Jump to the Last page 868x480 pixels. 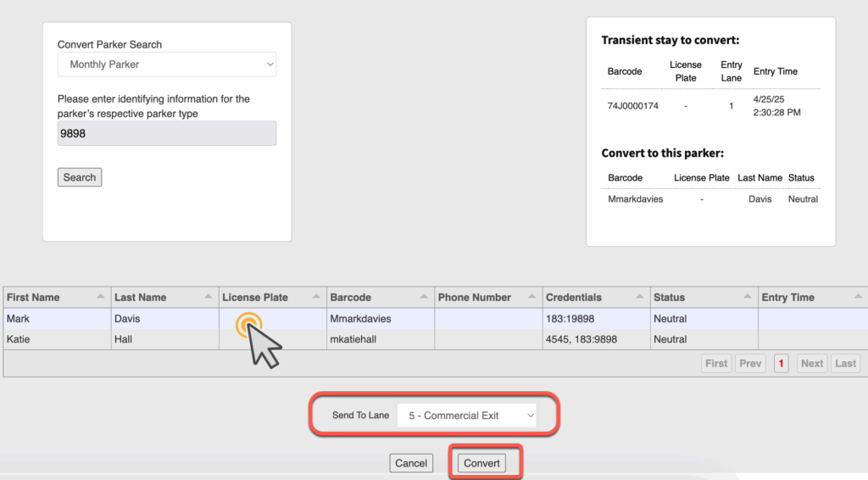(x=845, y=363)
